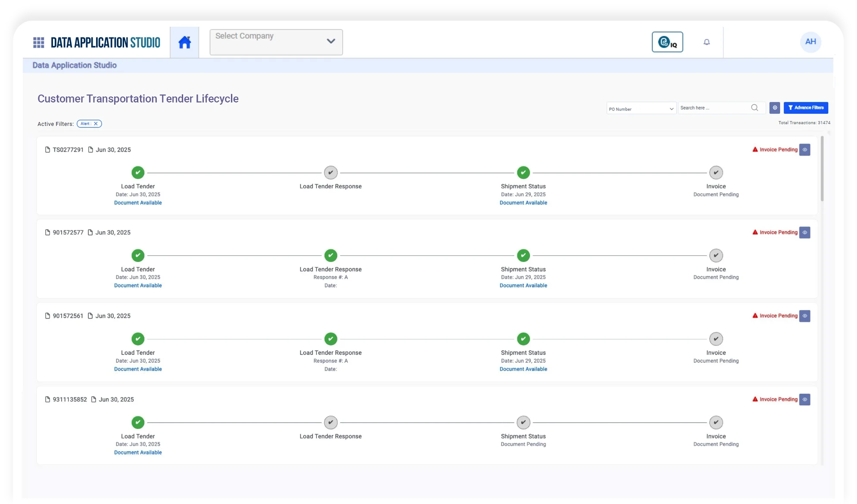
Task: Remove the Alert active filter chip
Action: point(96,124)
